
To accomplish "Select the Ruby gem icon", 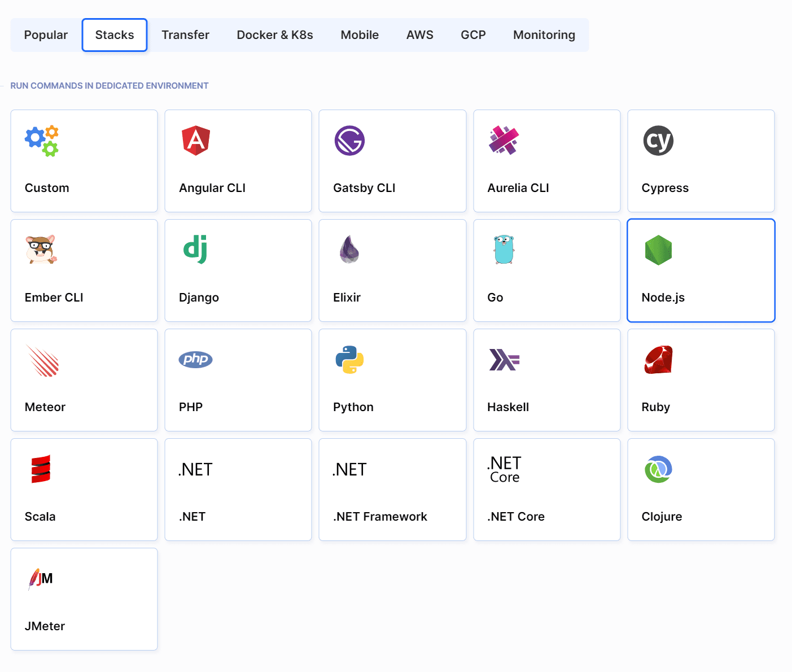I will (x=658, y=360).
